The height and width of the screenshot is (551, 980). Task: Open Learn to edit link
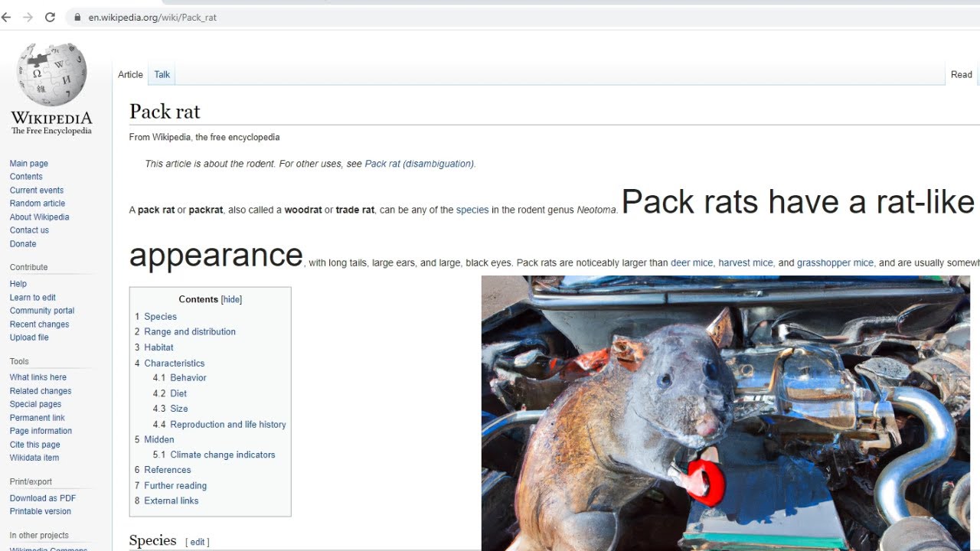coord(33,298)
